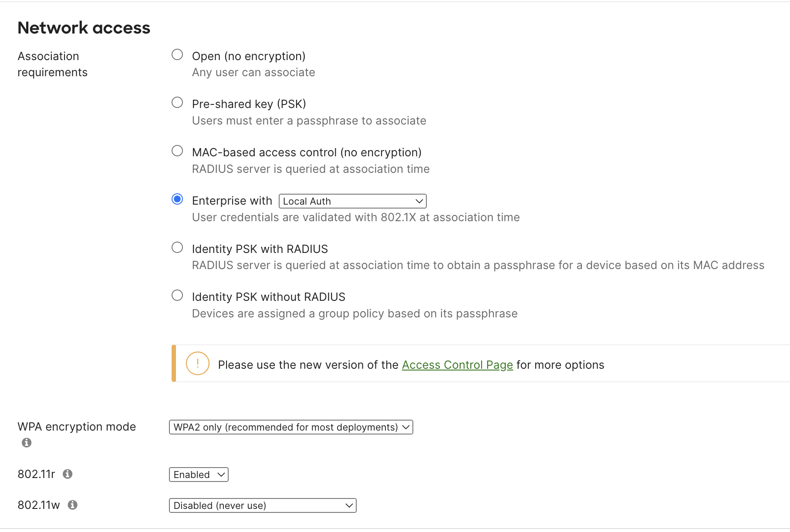Open the Access Control Page link
The width and height of the screenshot is (790, 532).
click(x=457, y=365)
